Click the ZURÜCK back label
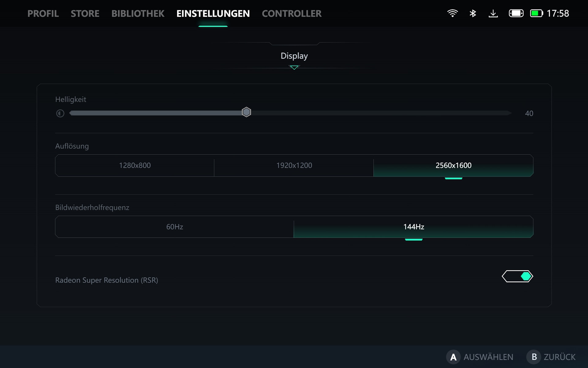Screen dimensions: 588x368 click(559, 357)
